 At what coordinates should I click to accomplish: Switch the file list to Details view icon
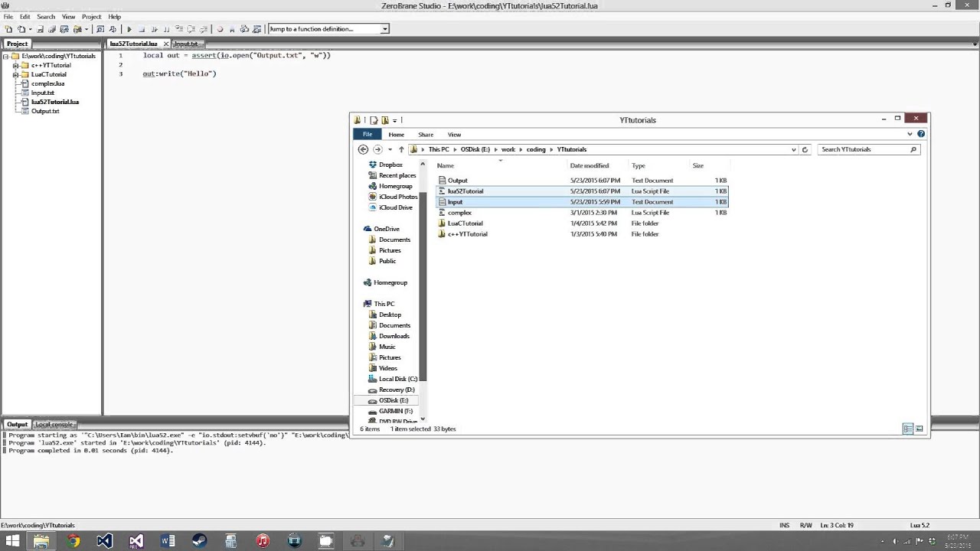pyautogui.click(x=908, y=429)
